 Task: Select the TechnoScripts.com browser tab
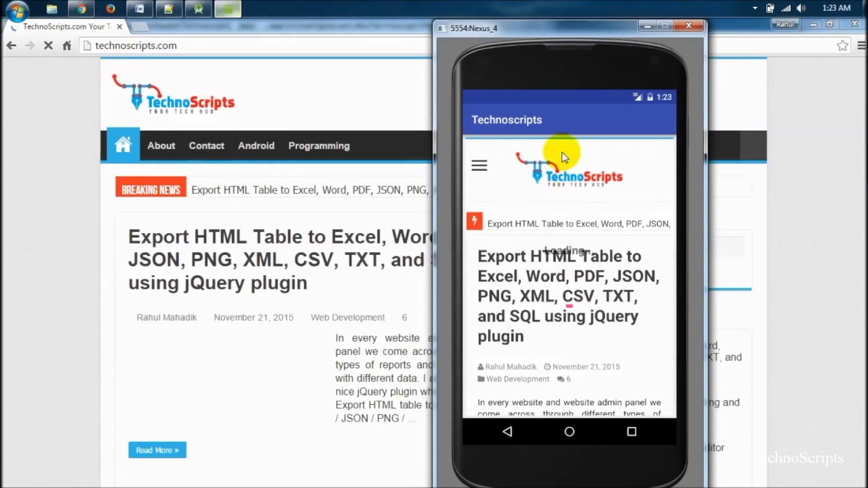(66, 26)
